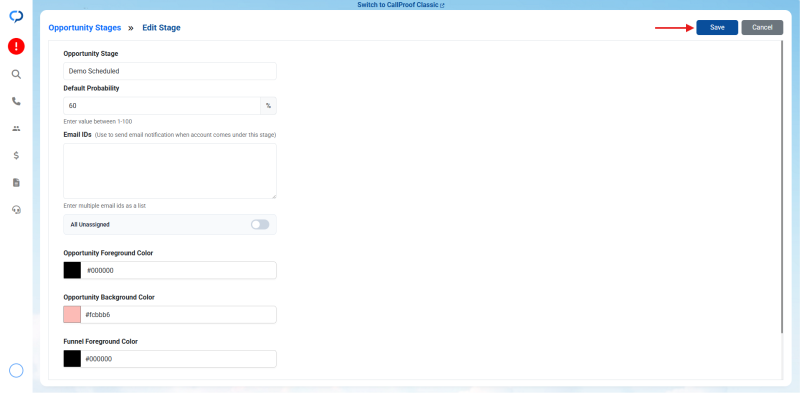The height and width of the screenshot is (393, 800).
Task: Open the contacts people sidebar icon
Action: pos(16,129)
